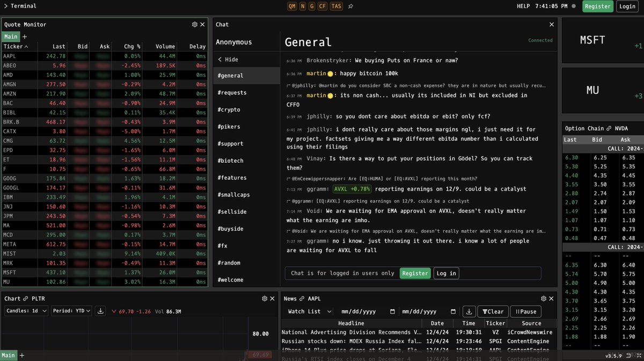The height and width of the screenshot is (361, 644).
Task: Open National Advertising Division news headline
Action: tap(351, 333)
